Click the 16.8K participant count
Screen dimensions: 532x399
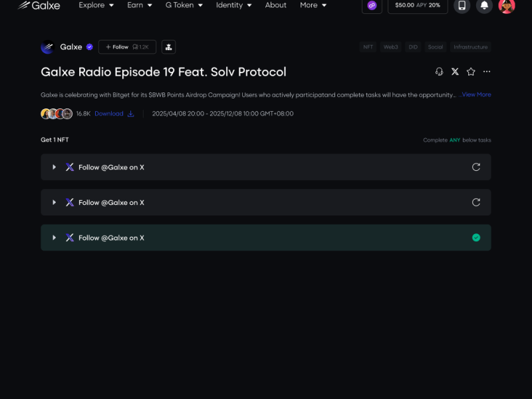(x=83, y=114)
